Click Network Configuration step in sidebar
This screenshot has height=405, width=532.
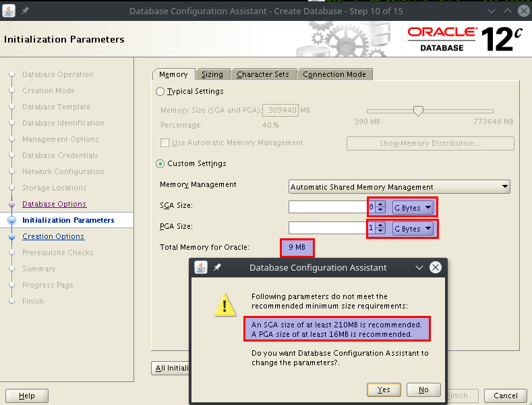(x=63, y=171)
